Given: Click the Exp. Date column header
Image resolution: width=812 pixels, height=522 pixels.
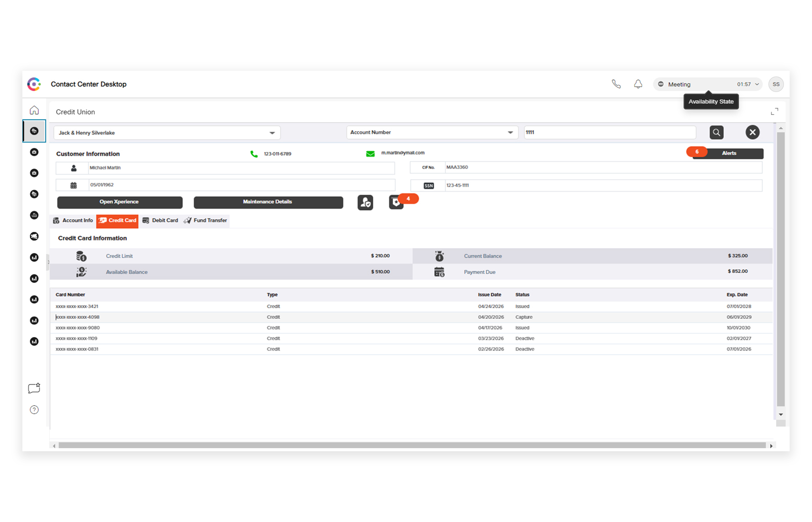Looking at the screenshot, I should coord(737,295).
